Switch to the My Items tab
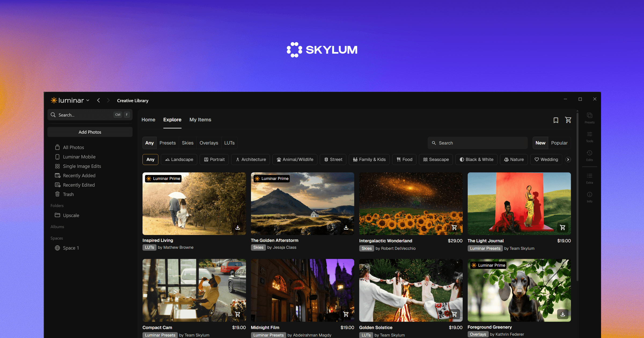The width and height of the screenshot is (644, 338). tap(200, 120)
